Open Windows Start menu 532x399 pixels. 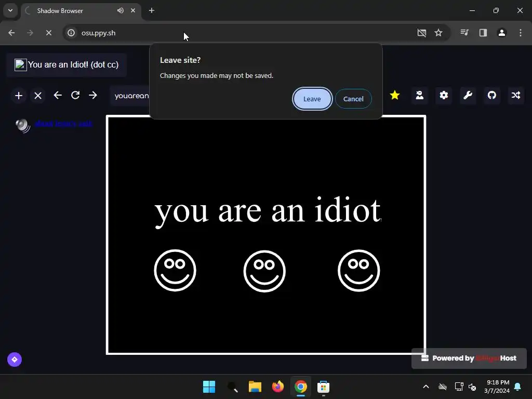click(209, 387)
